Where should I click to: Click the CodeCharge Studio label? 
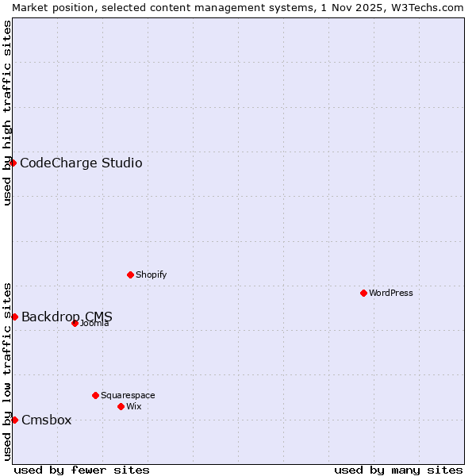coord(81,163)
